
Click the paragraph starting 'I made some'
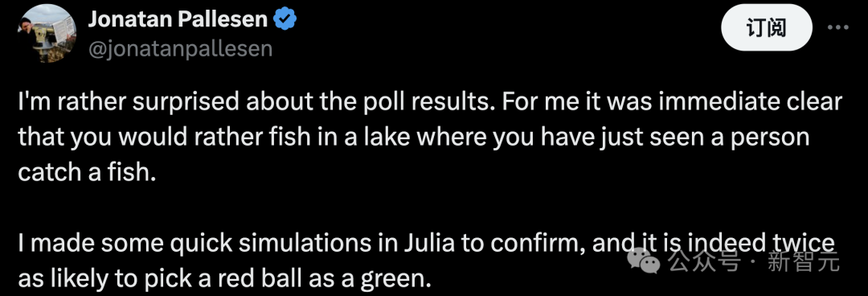(x=426, y=261)
